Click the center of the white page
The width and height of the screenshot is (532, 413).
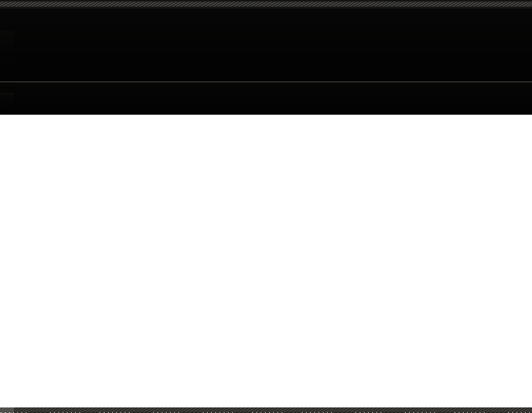point(266,261)
